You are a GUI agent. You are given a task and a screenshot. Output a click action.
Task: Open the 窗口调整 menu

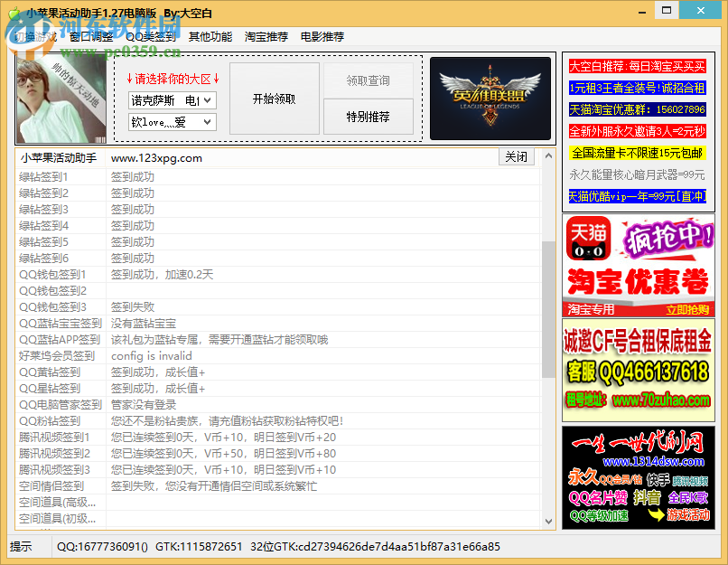[x=91, y=37]
